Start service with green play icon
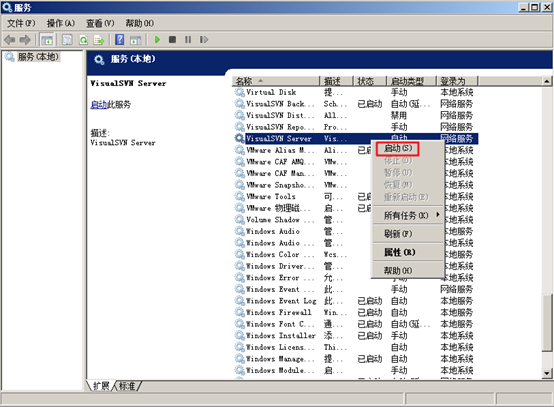Viewport: 554px width, 407px height. coord(158,40)
